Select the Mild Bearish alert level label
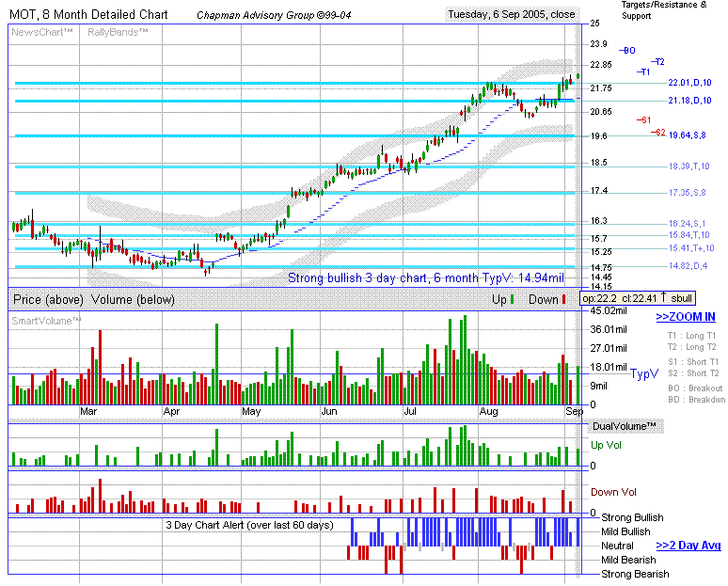This screenshot has height=586, width=728. pyautogui.click(x=628, y=560)
